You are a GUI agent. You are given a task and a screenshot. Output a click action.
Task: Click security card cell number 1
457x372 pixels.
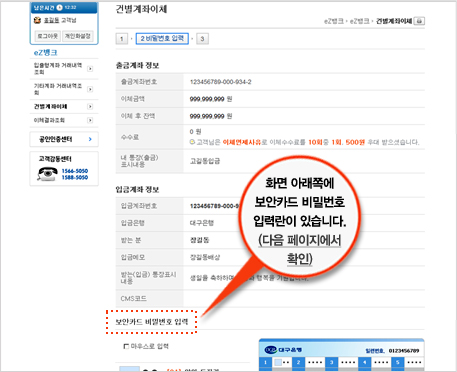[265, 363]
